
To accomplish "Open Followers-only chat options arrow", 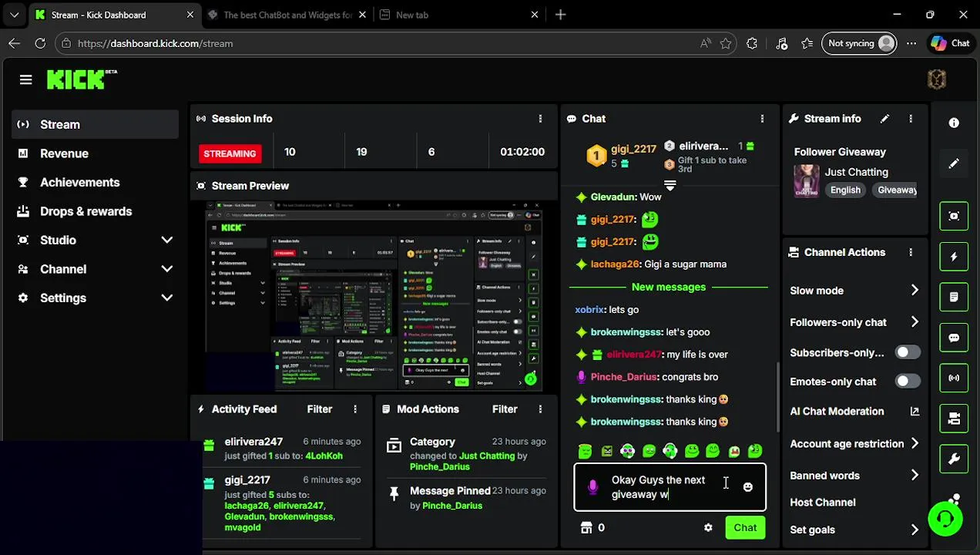I will click(915, 322).
